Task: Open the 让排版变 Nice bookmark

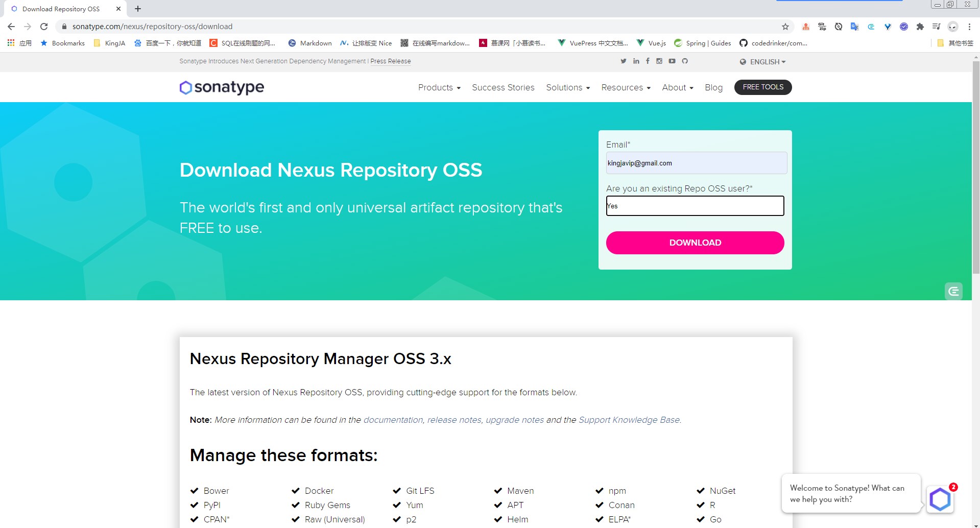Action: click(366, 43)
